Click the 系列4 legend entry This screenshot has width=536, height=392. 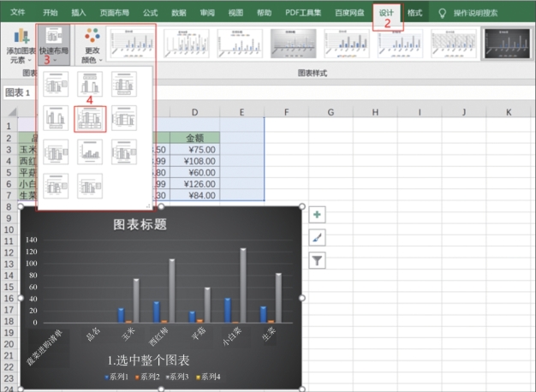pyautogui.click(x=208, y=377)
